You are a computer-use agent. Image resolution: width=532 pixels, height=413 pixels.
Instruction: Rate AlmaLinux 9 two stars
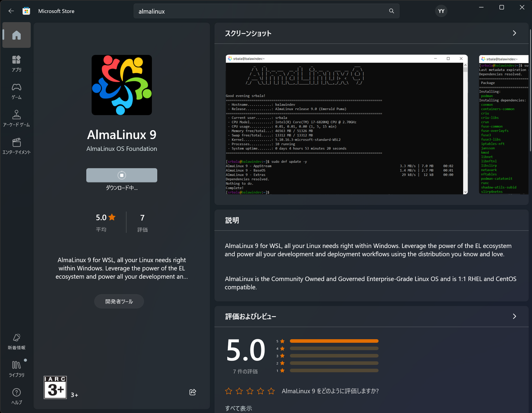[239, 391]
